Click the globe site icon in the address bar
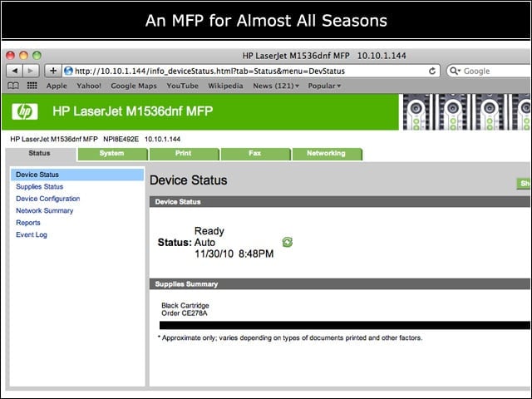Screen dimensions: 532x399 pyautogui.click(x=68, y=71)
